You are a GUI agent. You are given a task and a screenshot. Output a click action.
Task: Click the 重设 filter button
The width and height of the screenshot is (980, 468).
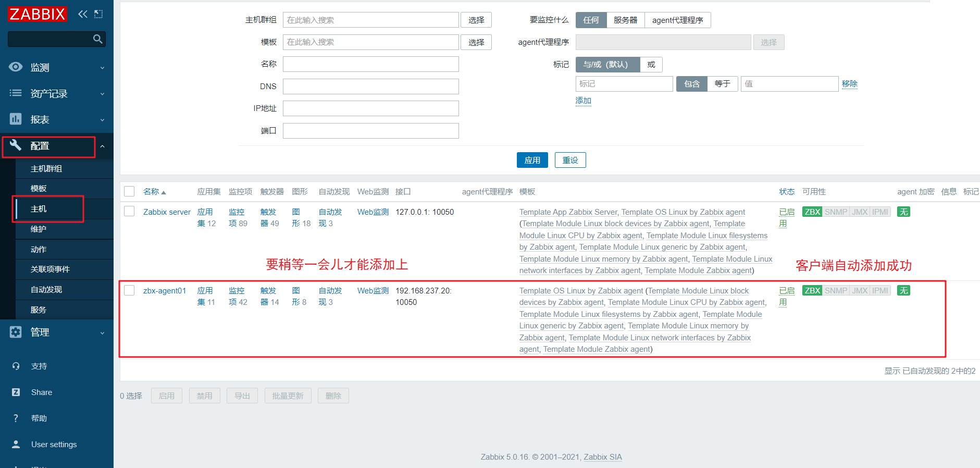[570, 160]
